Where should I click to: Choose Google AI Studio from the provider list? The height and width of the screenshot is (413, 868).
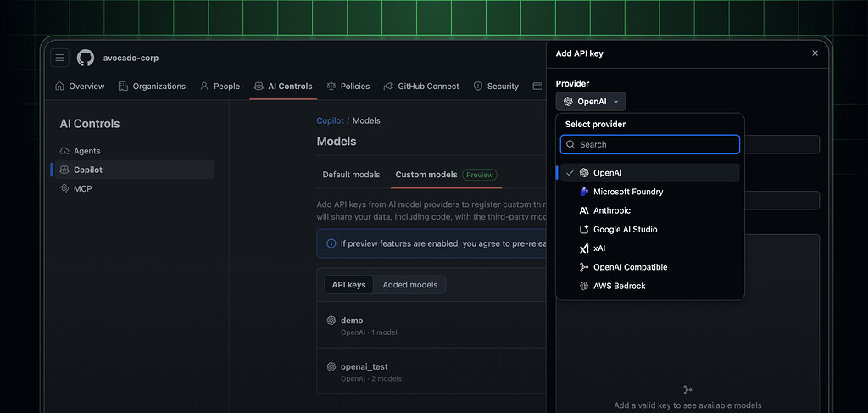coord(650,229)
